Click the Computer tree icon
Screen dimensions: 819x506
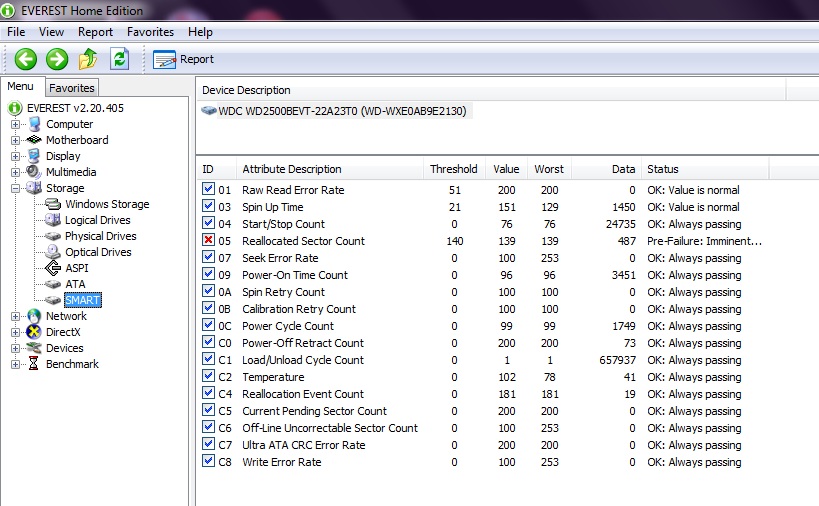[34, 124]
